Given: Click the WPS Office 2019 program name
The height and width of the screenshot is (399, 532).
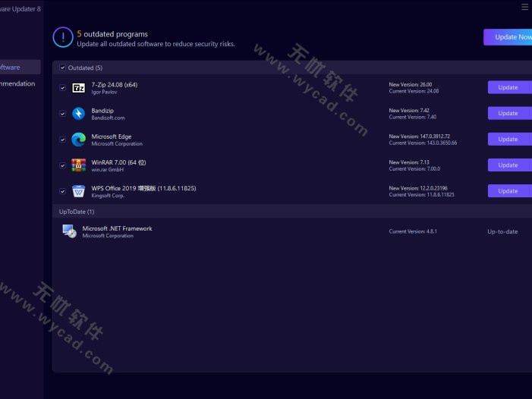Looking at the screenshot, I should click(x=143, y=188).
